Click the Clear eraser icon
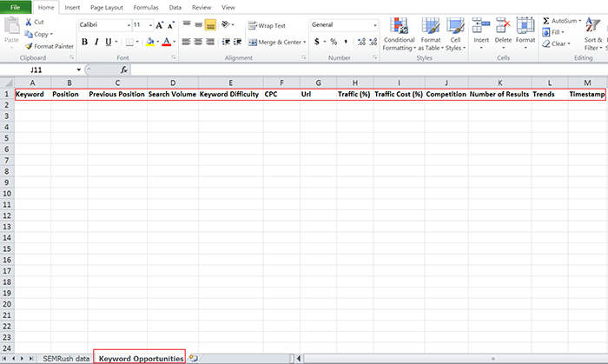Image resolution: width=608 pixels, height=364 pixels. point(546,43)
